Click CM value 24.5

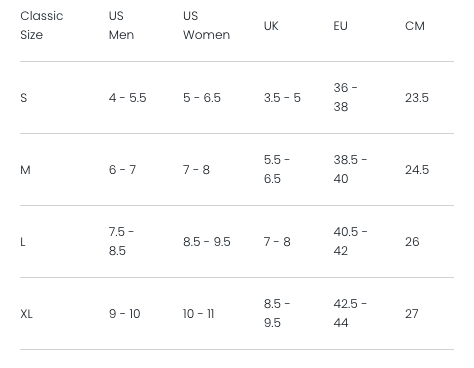tap(417, 170)
